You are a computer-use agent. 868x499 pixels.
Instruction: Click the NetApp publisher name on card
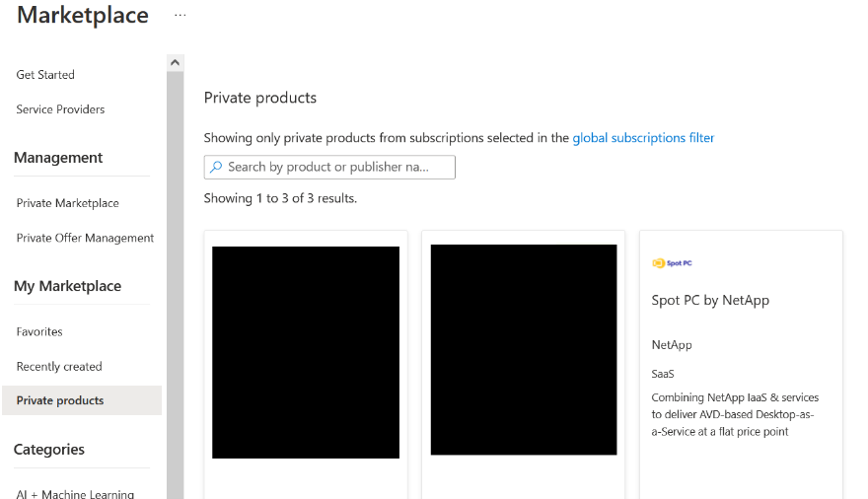pos(672,345)
